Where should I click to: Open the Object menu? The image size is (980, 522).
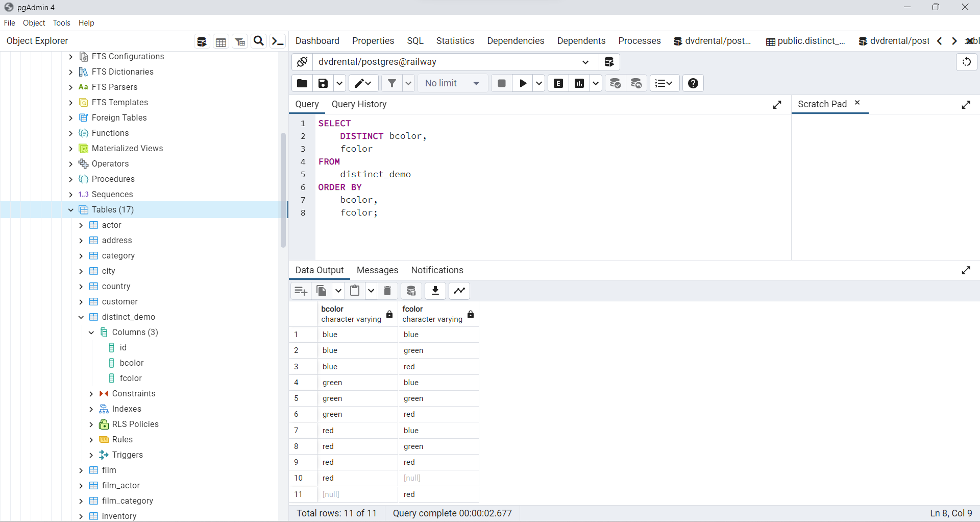(34, 23)
